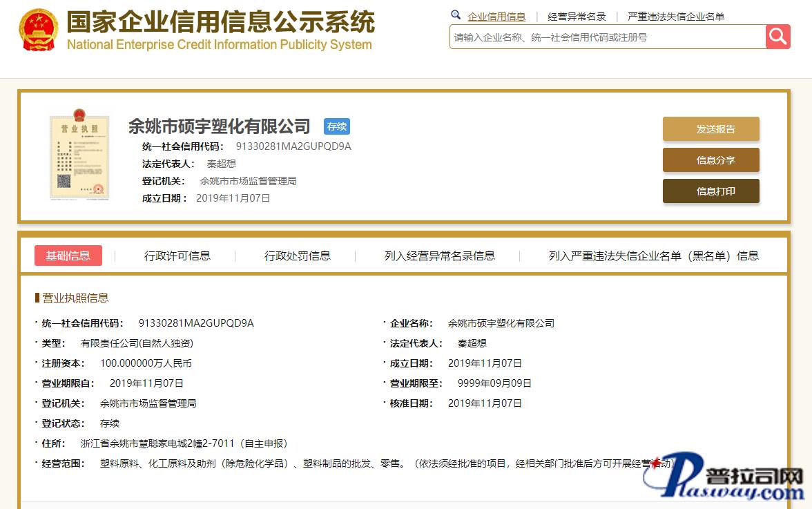Switch to the 基础信息 tab
Image resolution: width=812 pixels, height=509 pixels.
[x=68, y=256]
